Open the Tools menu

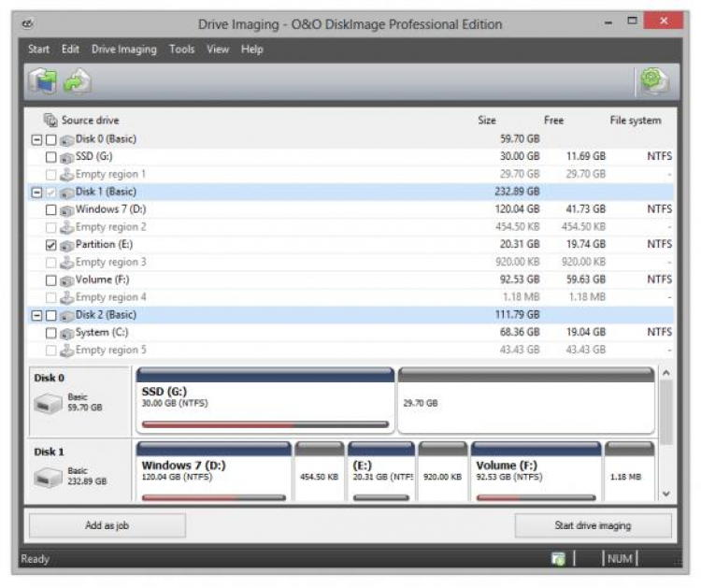pos(181,50)
